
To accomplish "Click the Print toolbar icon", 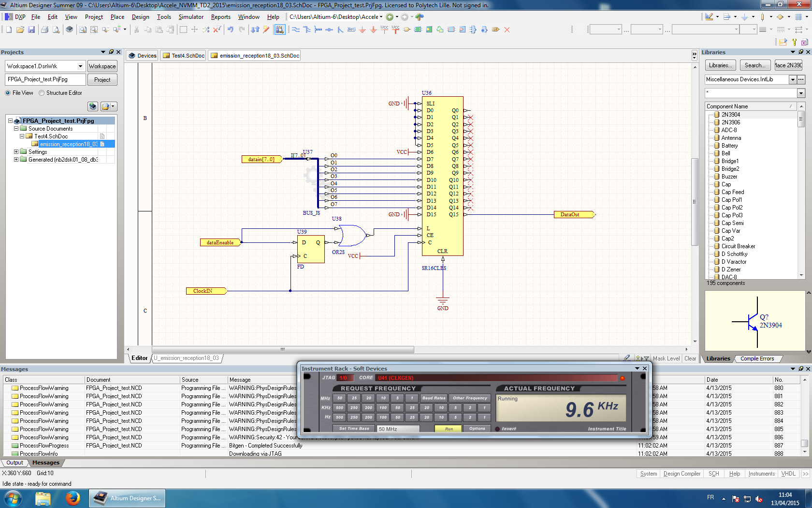I will [x=44, y=30].
